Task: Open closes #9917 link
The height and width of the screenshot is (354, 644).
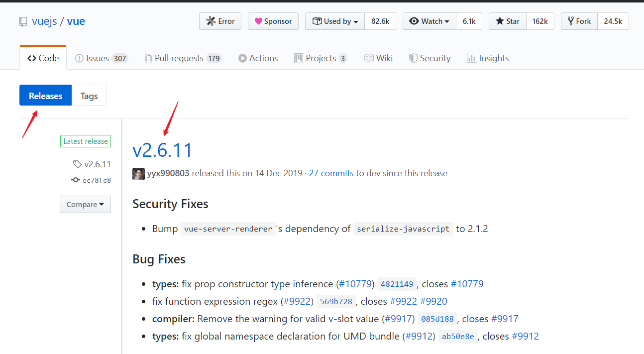Action: [505, 319]
